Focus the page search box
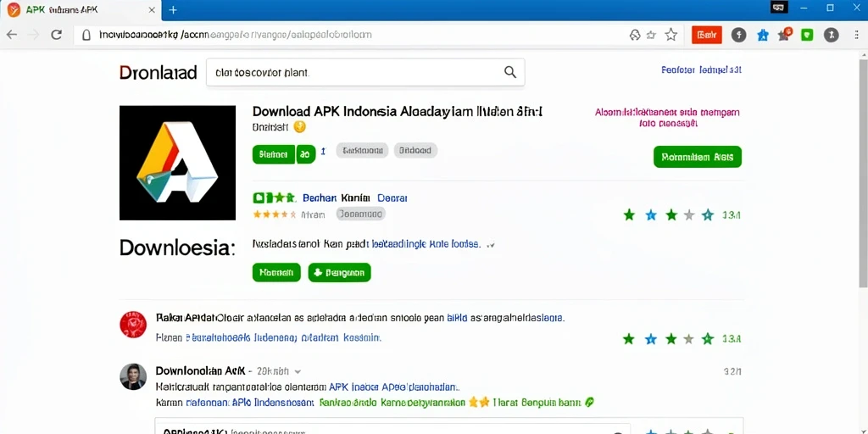868x434 pixels. click(x=365, y=72)
